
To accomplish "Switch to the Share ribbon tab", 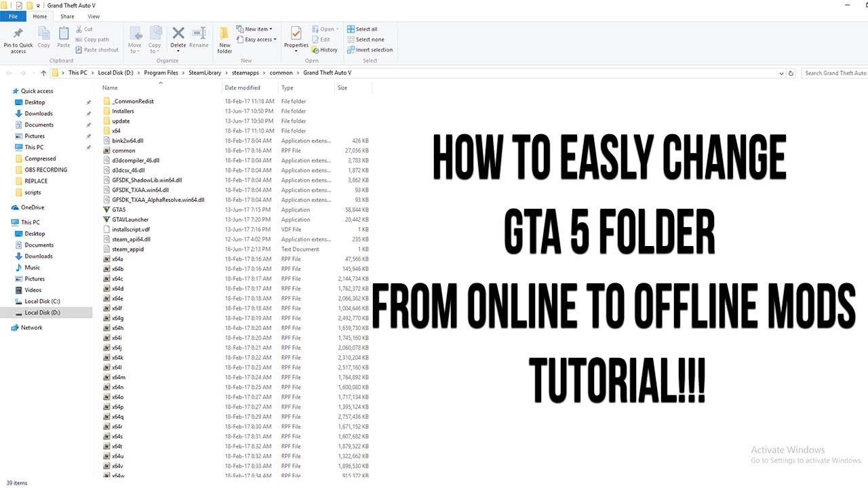I will [x=67, y=16].
